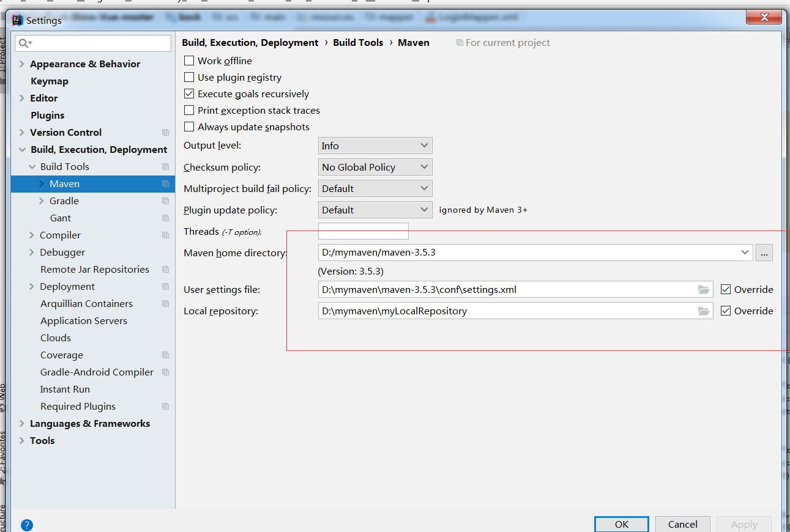Expand the Tools tree node

(22, 440)
